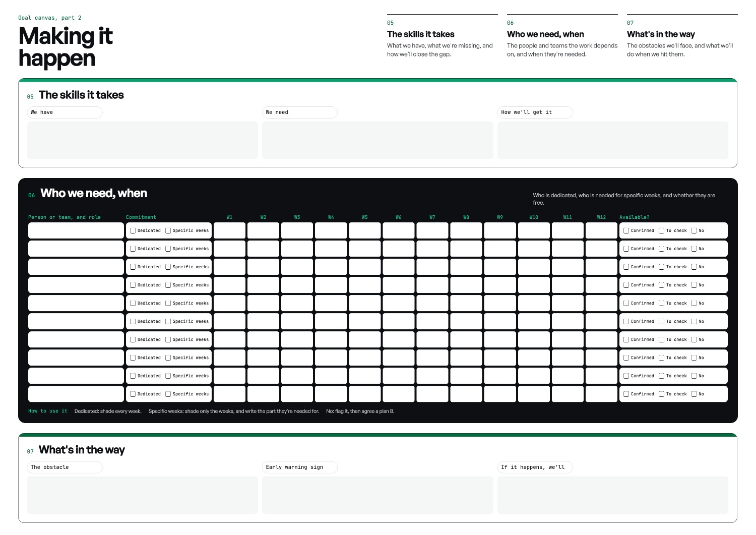Click the Goal canvas, part 2 text

pos(50,18)
